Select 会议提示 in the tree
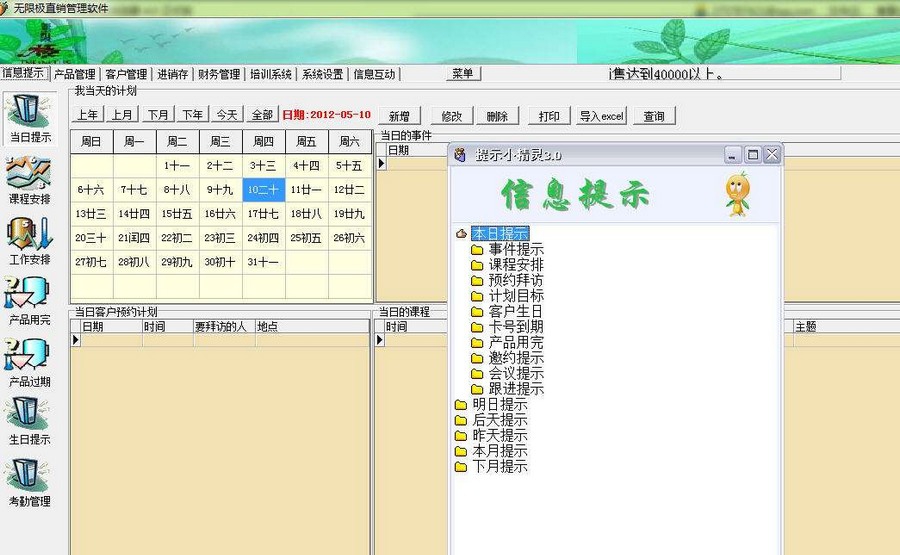Screen dimensions: 900x555 [x=516, y=373]
